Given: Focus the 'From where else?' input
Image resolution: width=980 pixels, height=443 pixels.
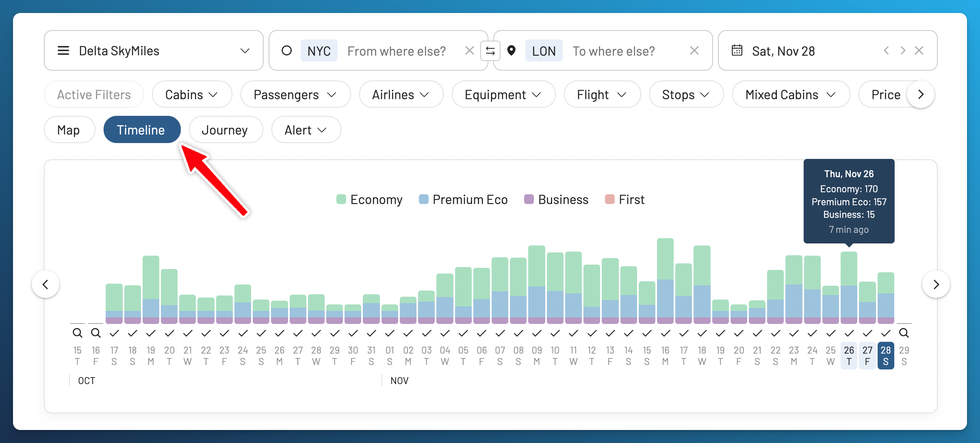Looking at the screenshot, I should coord(397,51).
